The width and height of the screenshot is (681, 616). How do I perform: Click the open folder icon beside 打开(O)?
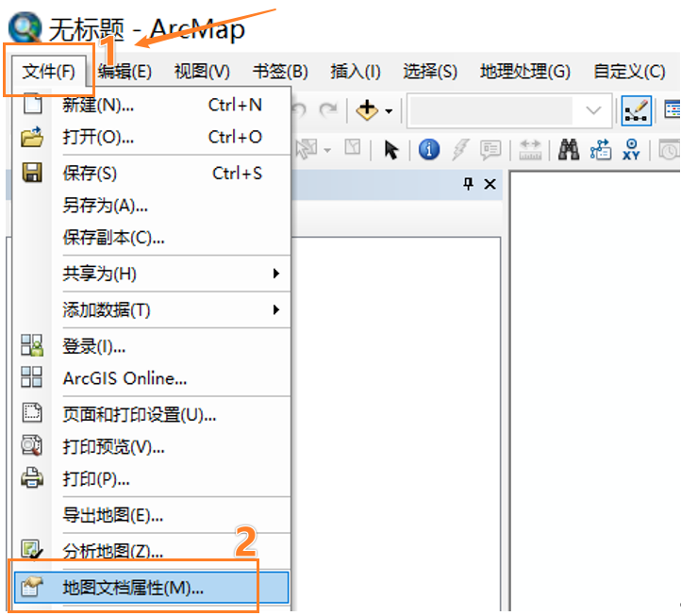32,137
